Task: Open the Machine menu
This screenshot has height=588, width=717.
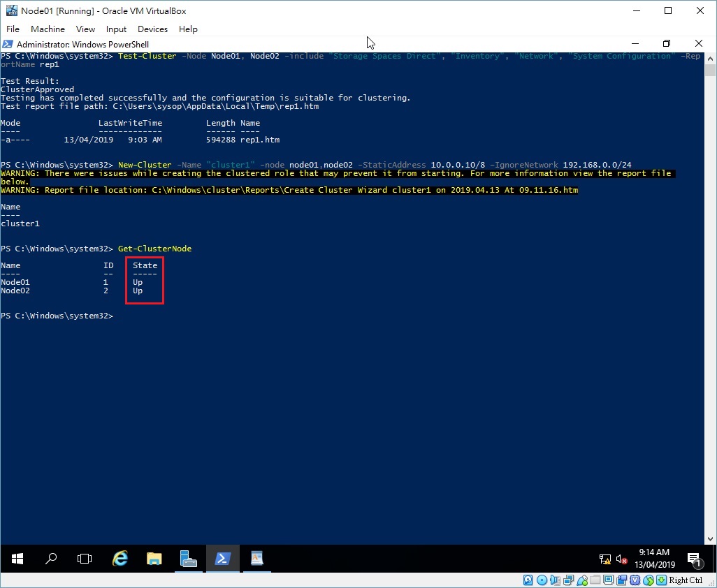Action: click(48, 29)
